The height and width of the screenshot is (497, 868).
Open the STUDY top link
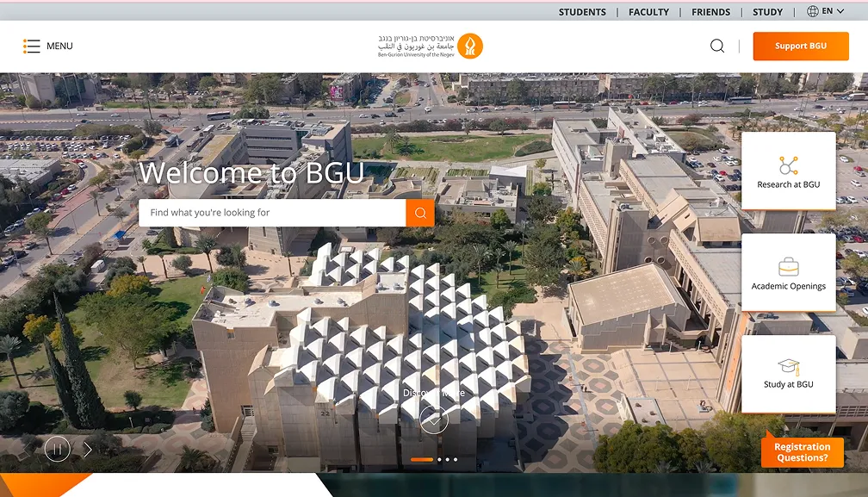[x=767, y=11]
